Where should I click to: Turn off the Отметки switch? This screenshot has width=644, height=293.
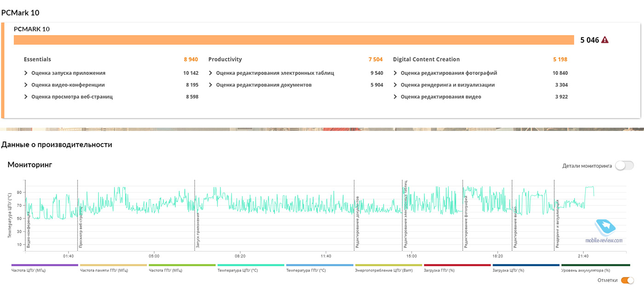627,280
